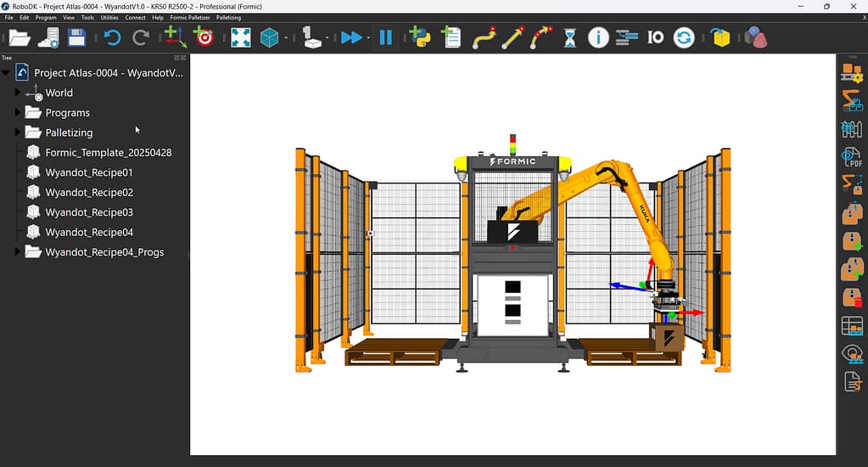Expand the Wyandot_Recipe04_Progs folder

point(18,251)
